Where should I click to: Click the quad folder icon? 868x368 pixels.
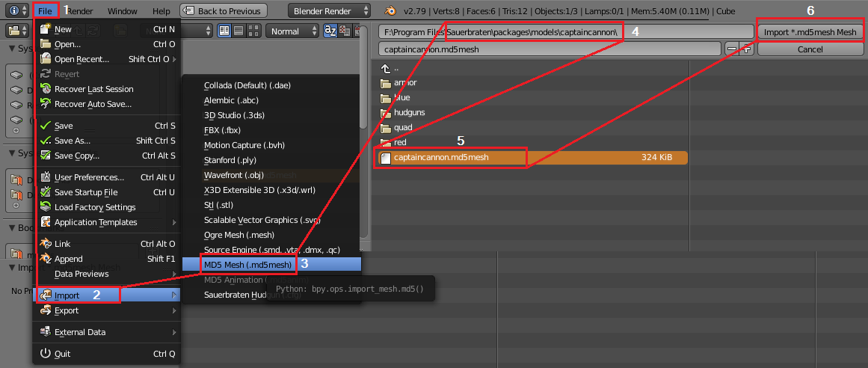pos(386,128)
